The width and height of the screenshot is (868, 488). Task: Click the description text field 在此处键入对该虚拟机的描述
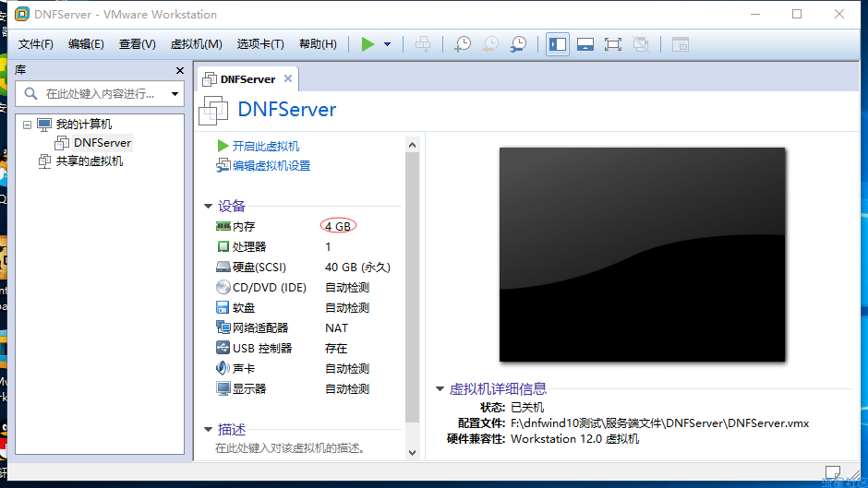(291, 448)
